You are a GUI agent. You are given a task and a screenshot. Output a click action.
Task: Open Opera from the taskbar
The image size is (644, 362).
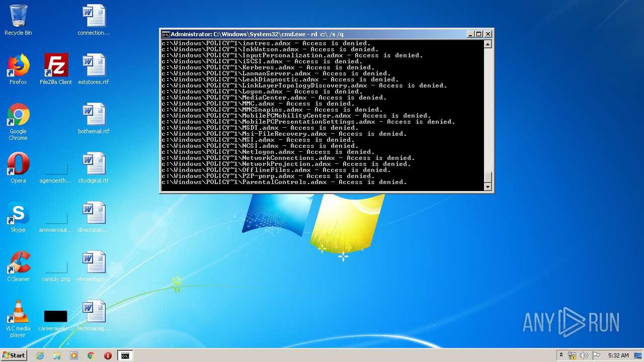tap(108, 355)
